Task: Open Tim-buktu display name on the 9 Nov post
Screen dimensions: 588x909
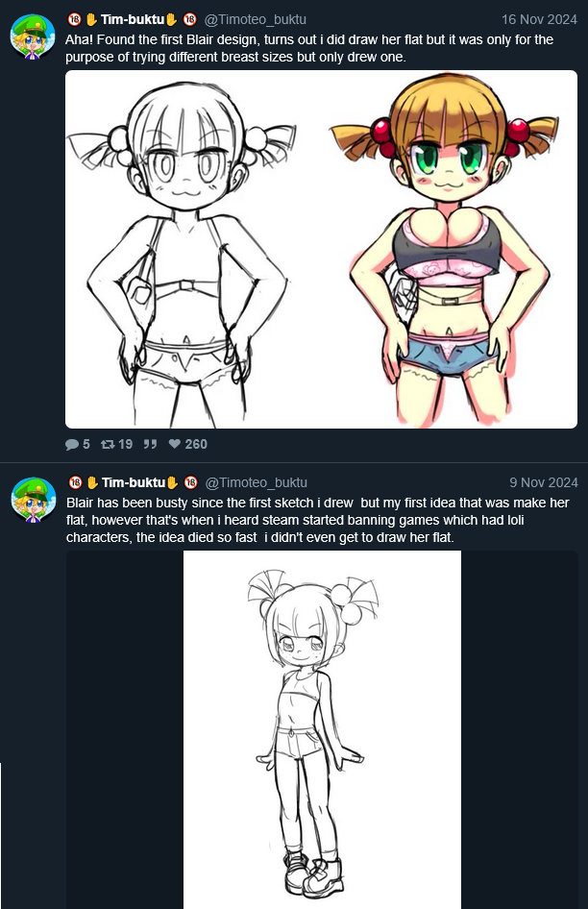Action: tap(133, 483)
